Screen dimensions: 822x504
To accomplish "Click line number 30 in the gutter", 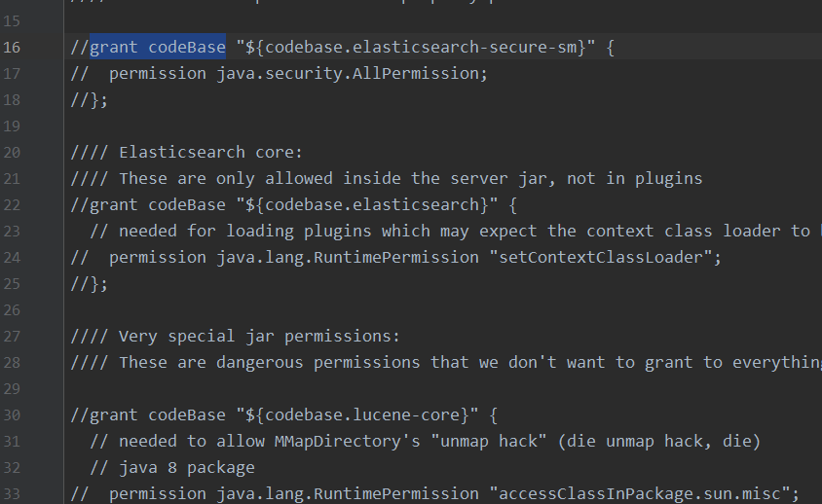I will (12, 415).
